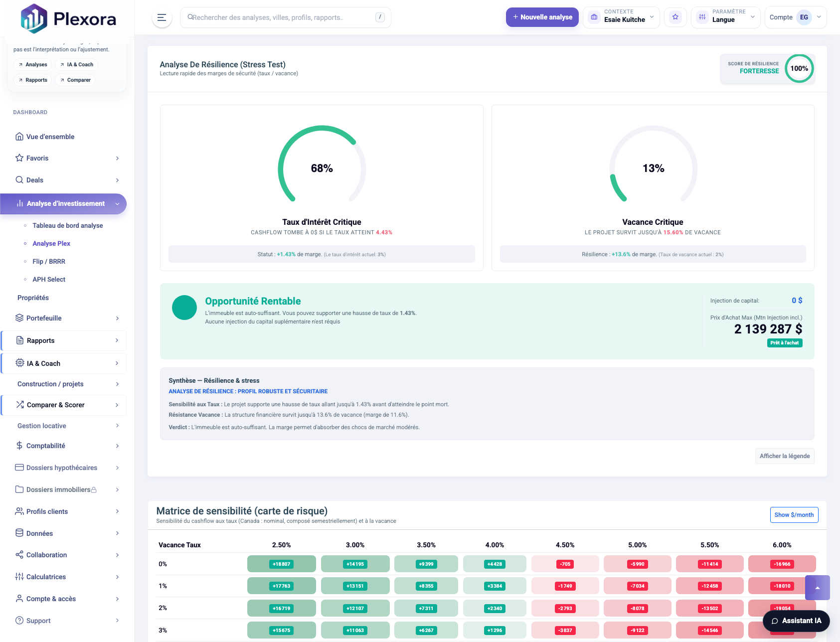The image size is (840, 642).
Task: Click Afficher la légende
Action: tap(784, 456)
